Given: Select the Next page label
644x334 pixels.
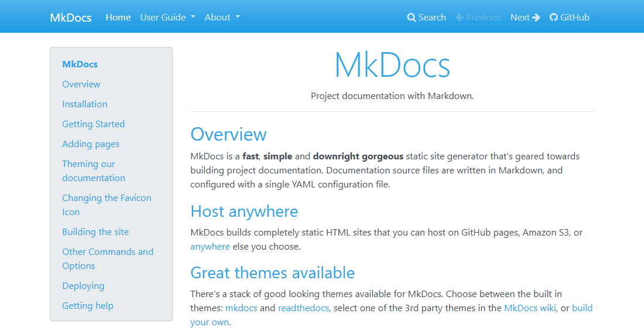Looking at the screenshot, I should (520, 17).
